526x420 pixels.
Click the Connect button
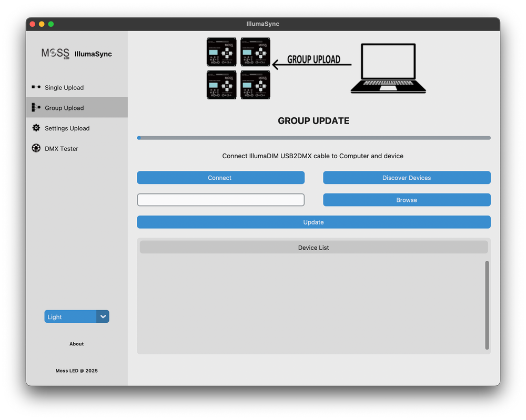click(220, 178)
